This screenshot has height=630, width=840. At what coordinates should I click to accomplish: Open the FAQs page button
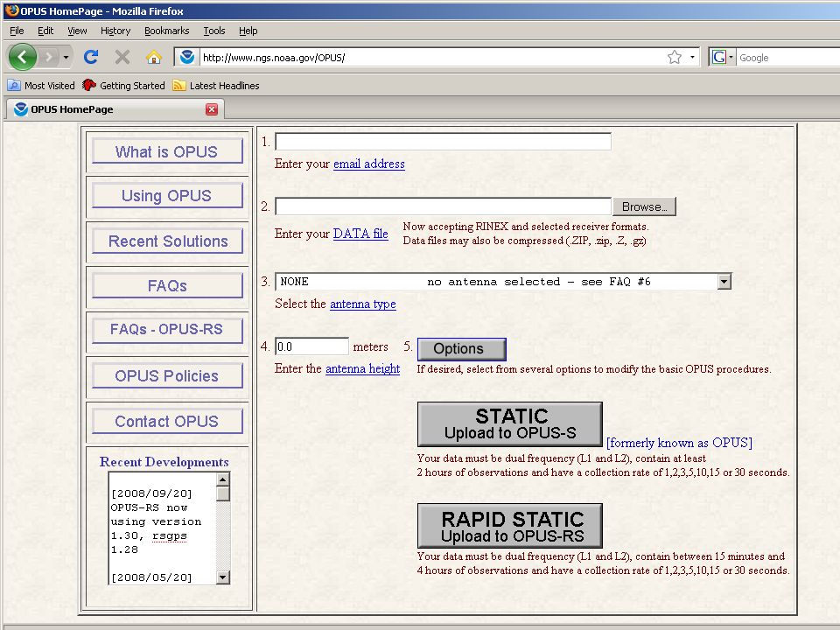click(167, 285)
